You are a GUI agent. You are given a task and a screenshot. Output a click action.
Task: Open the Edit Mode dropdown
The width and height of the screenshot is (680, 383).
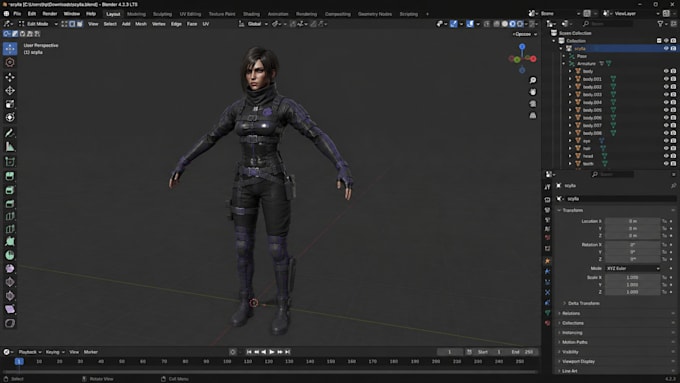[x=38, y=24]
